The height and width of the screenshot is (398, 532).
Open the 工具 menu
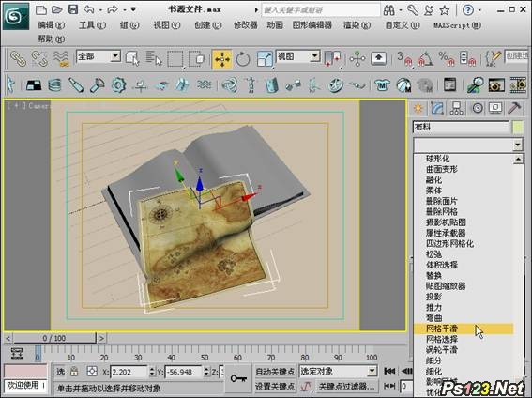point(92,25)
